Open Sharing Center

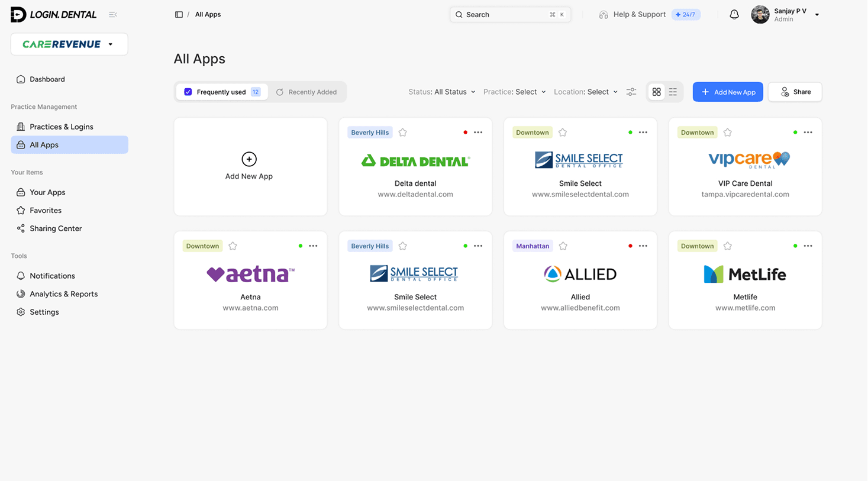tap(69, 228)
